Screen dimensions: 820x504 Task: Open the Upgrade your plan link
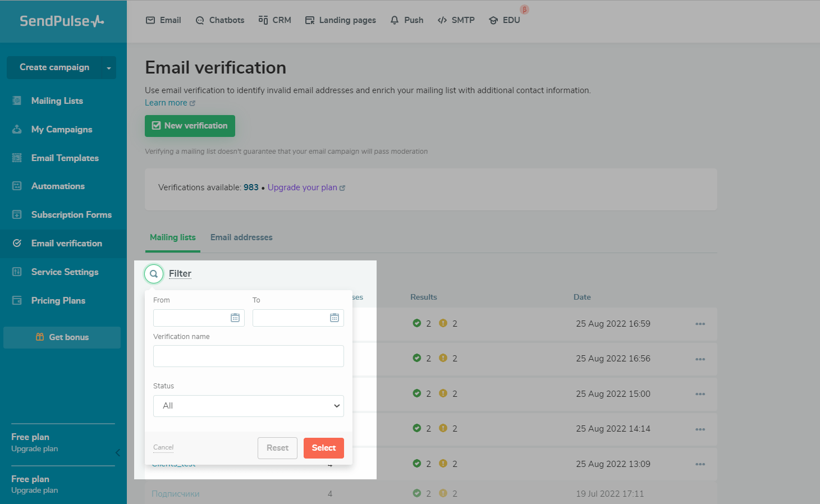click(x=303, y=187)
